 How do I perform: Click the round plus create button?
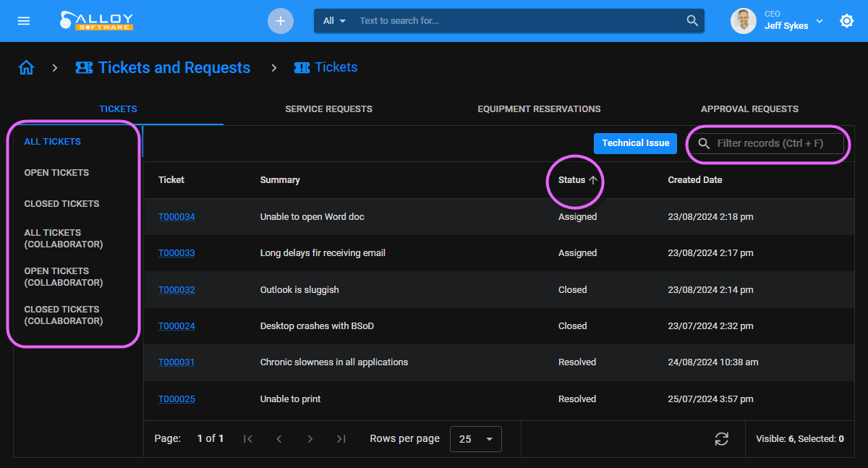(281, 21)
